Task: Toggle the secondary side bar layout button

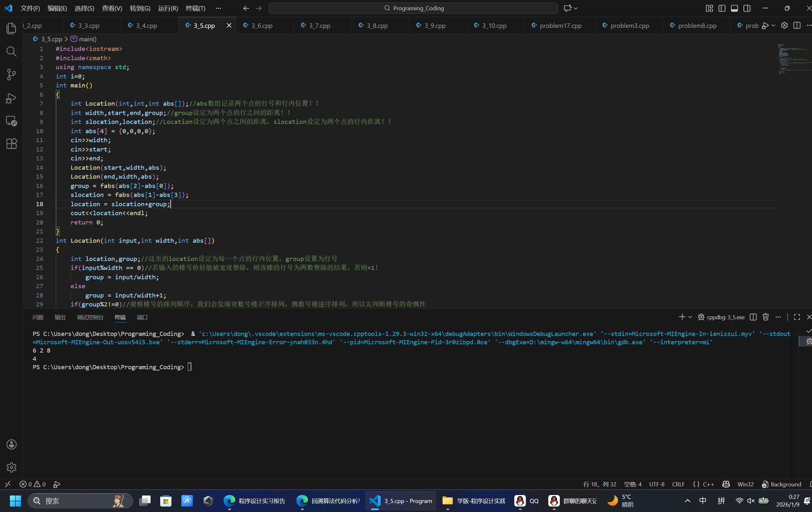Action: 747,8
